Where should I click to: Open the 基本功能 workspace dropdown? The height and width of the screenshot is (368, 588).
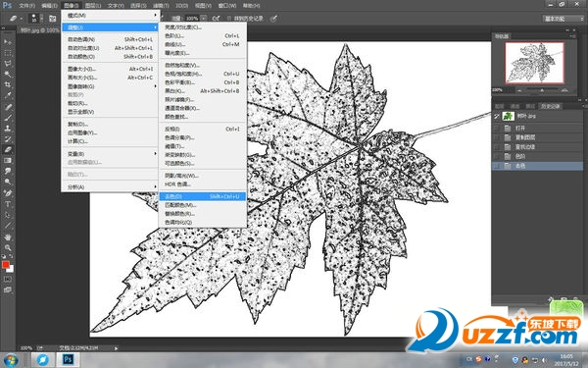563,19
